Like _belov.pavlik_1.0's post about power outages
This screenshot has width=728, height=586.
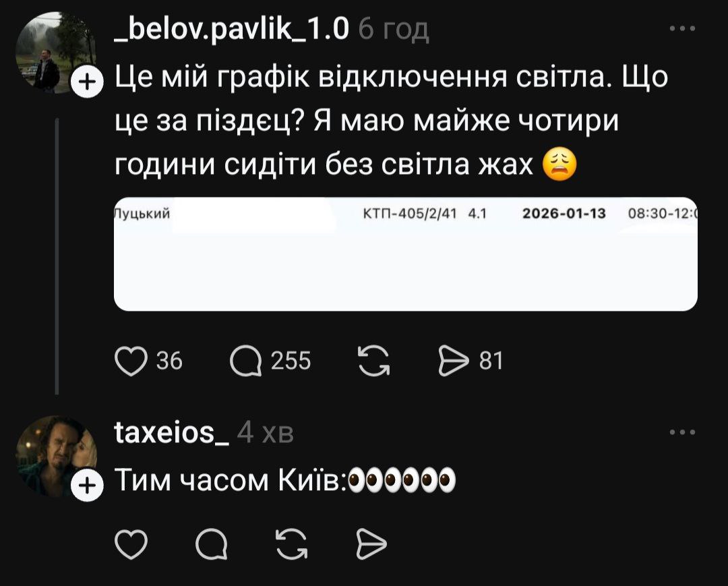pos(132,361)
